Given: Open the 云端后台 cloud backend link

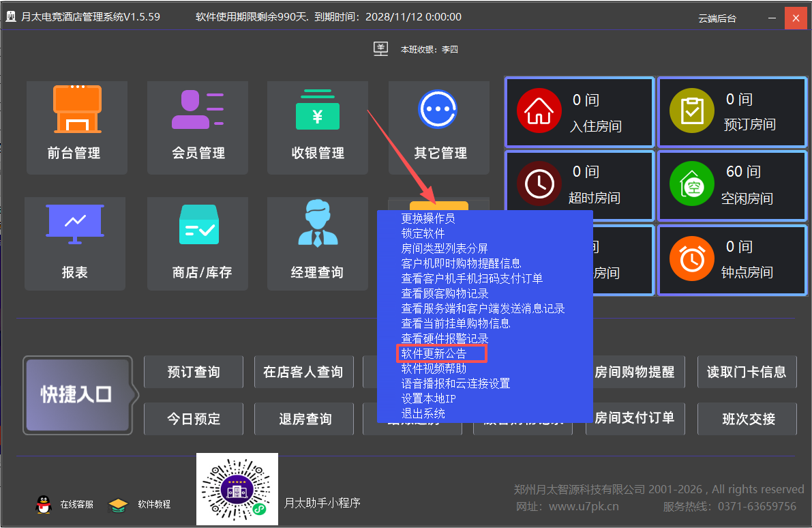Looking at the screenshot, I should click(x=717, y=18).
